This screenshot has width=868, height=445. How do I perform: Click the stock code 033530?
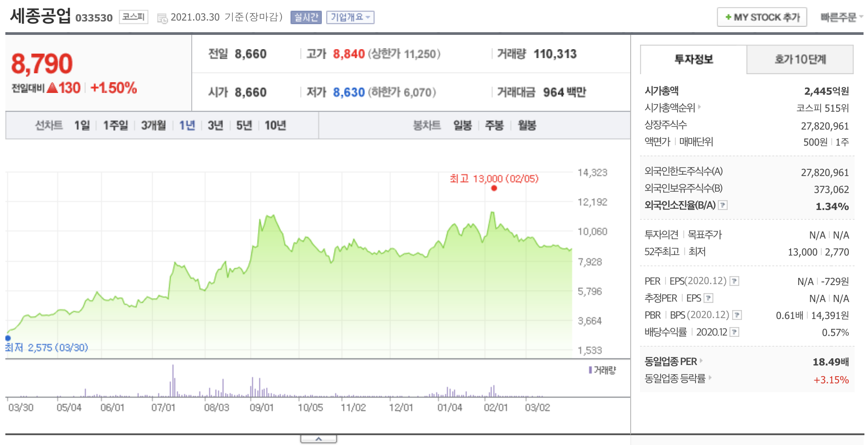94,18
